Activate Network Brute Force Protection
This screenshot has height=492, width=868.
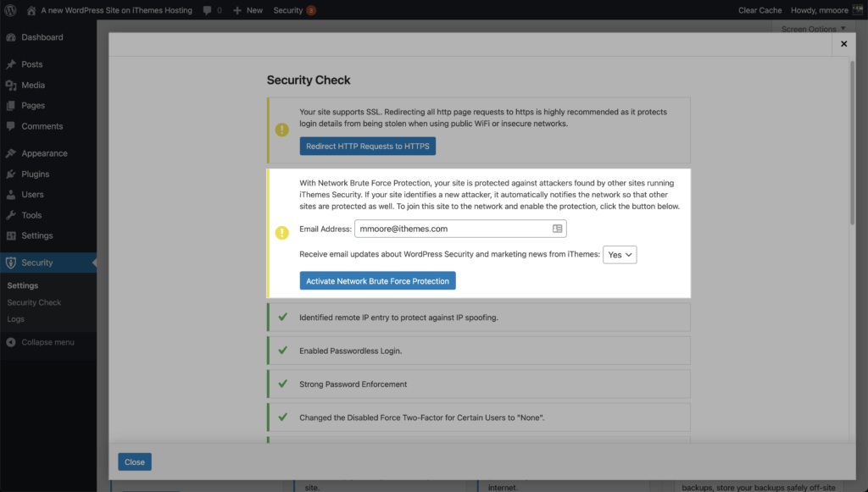click(377, 281)
